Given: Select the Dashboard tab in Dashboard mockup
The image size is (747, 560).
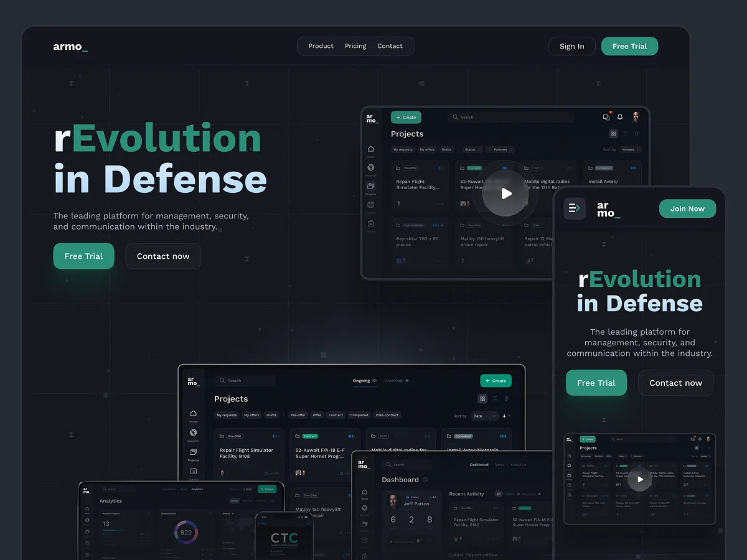Looking at the screenshot, I should pyautogui.click(x=479, y=465).
